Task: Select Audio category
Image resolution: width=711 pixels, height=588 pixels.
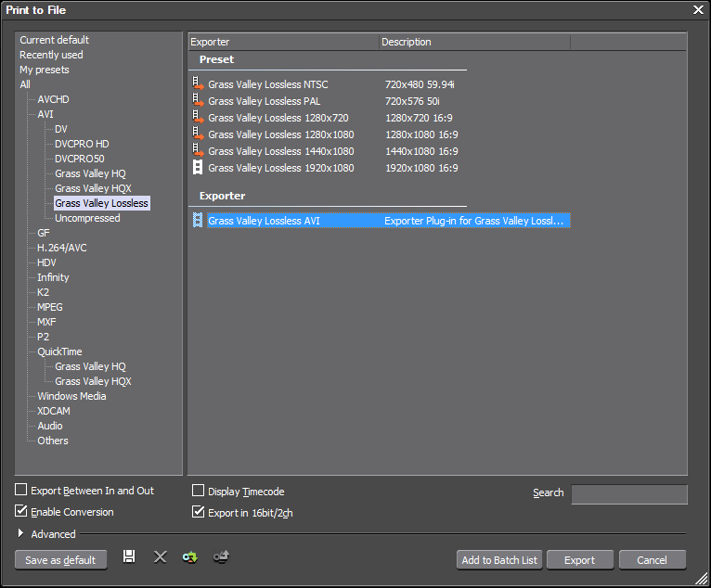Action: point(50,426)
